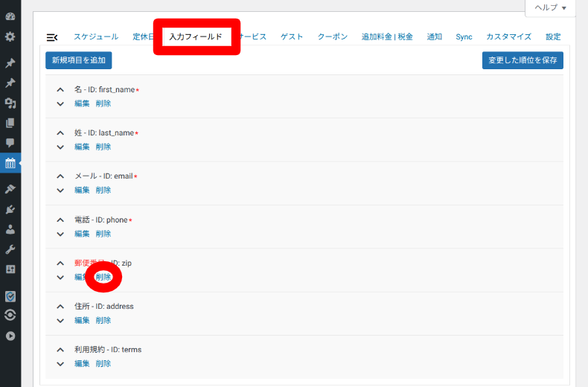Click the play button sidebar icon

pyautogui.click(x=10, y=336)
